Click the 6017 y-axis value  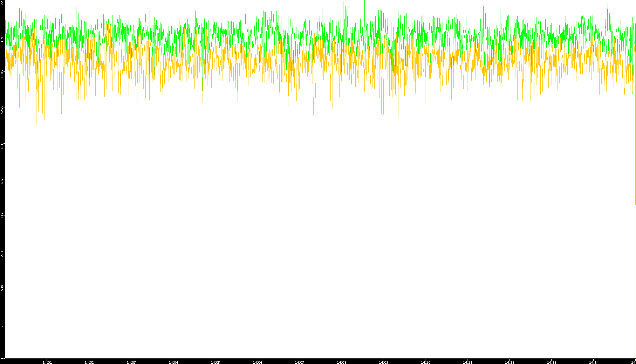tap(2, 74)
